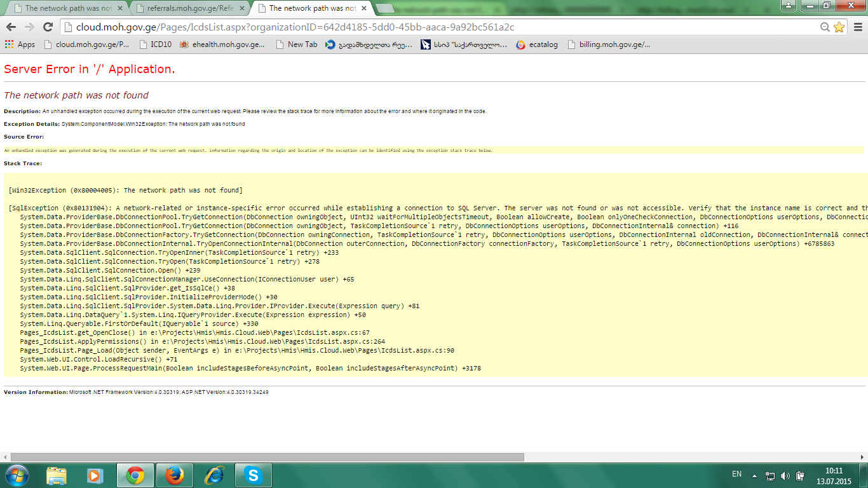Toggle the volume speaker icon in tray
Viewport: 868px width, 488px height.
[785, 475]
